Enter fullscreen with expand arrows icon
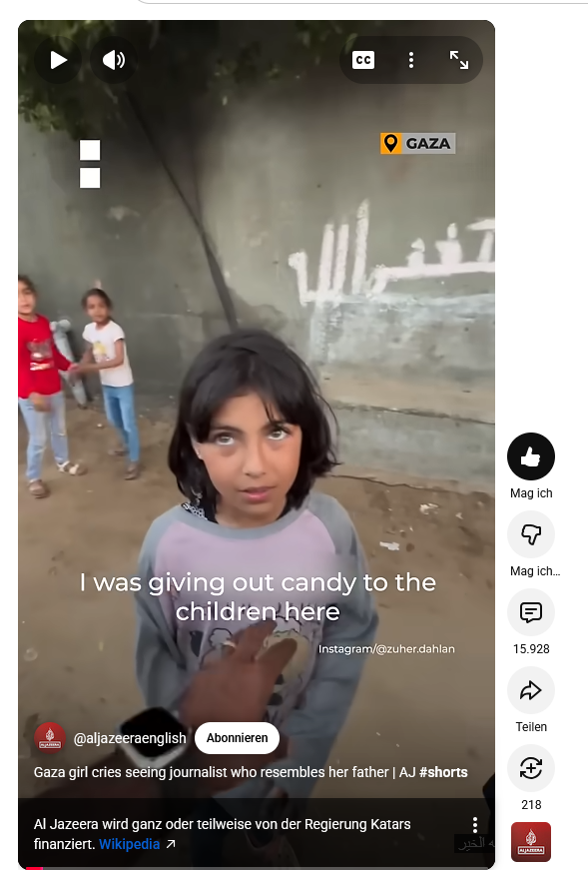 tap(459, 60)
